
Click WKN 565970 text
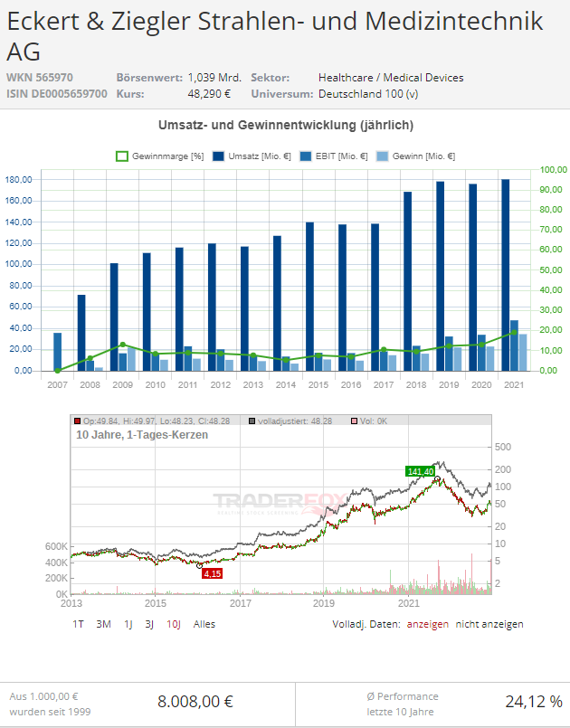click(x=40, y=78)
